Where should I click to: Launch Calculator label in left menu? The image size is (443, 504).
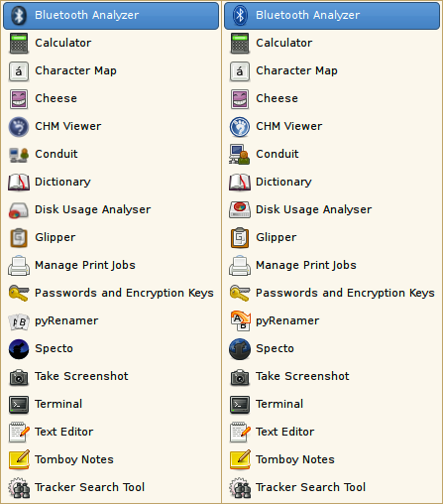coord(63,43)
